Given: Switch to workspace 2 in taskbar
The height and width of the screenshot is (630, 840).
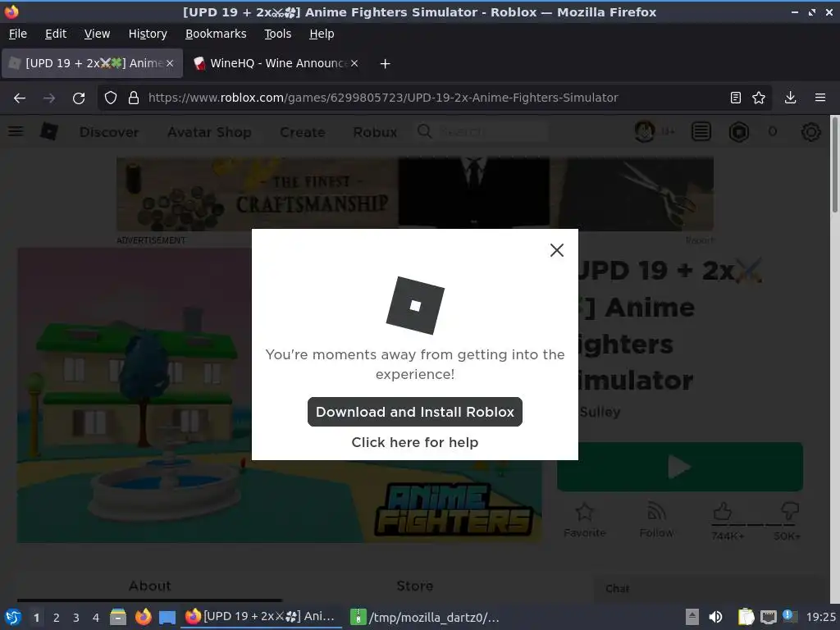Looking at the screenshot, I should 57,618.
